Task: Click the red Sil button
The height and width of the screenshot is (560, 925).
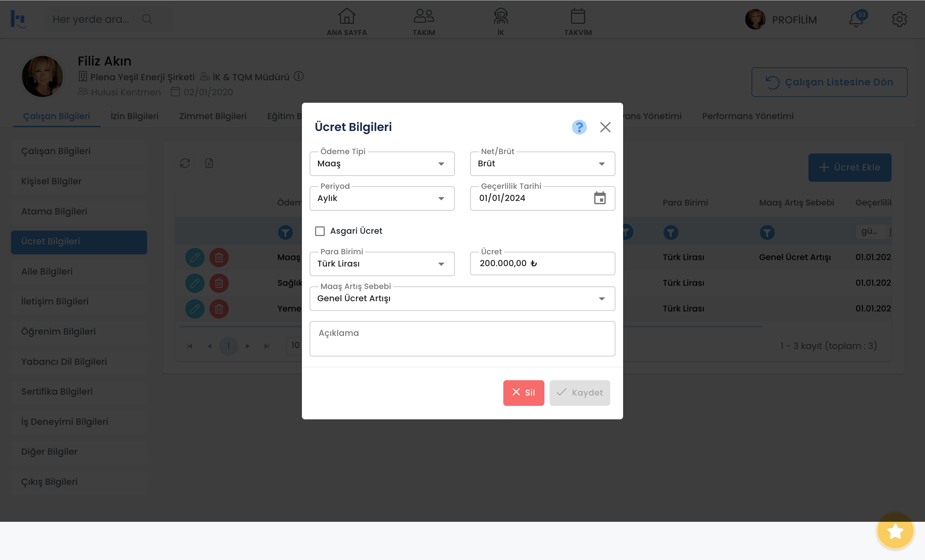Action: pos(523,393)
